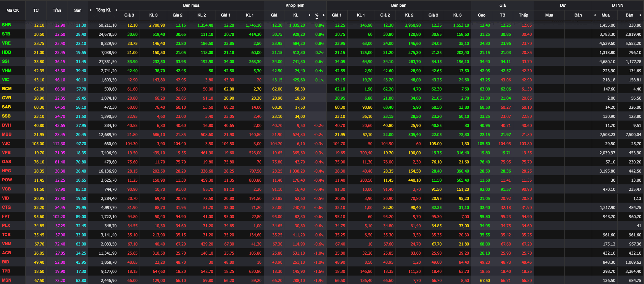Click the left arrow beside Tổng KL header
The width and height of the screenshot is (644, 284).
(x=91, y=10)
